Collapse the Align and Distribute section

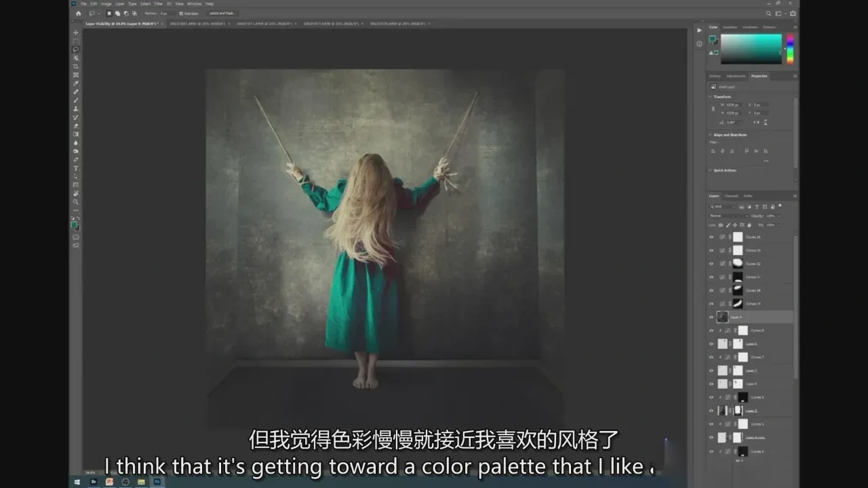[x=710, y=135]
